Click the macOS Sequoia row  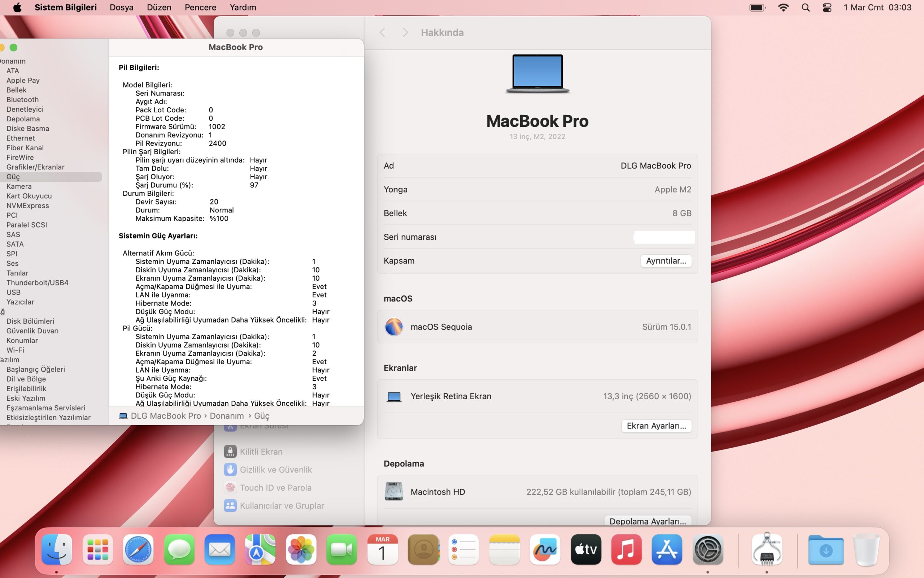(x=537, y=327)
